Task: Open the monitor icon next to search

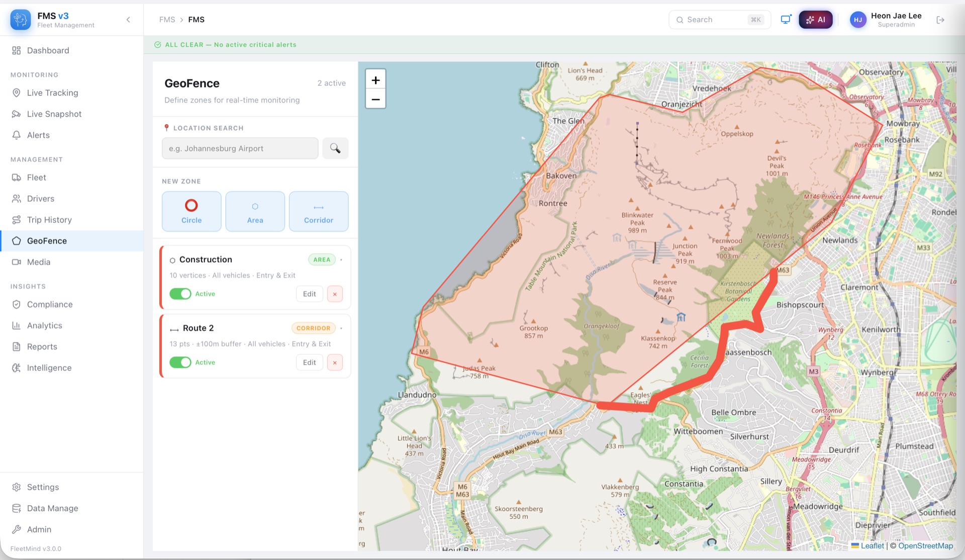Action: click(786, 20)
